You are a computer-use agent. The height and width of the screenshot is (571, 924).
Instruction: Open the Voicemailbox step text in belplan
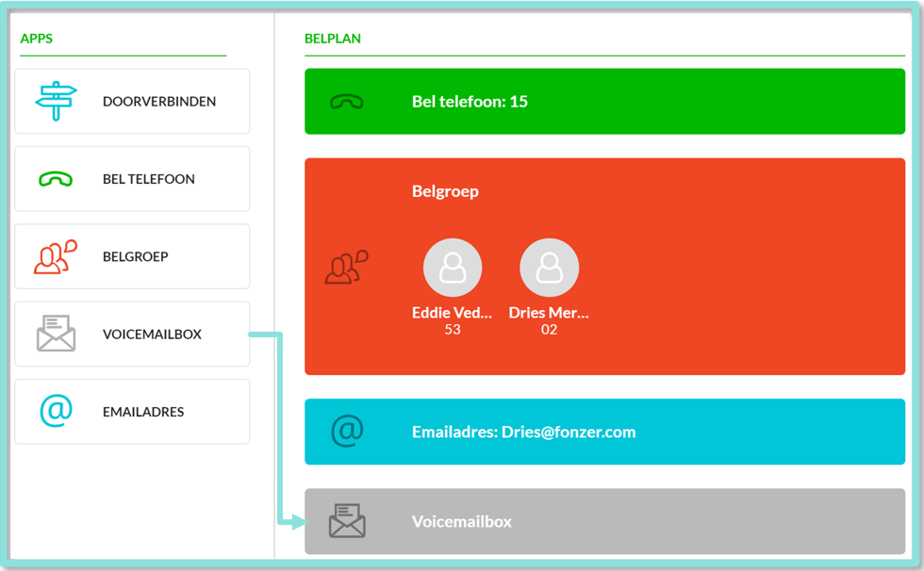[x=461, y=522]
